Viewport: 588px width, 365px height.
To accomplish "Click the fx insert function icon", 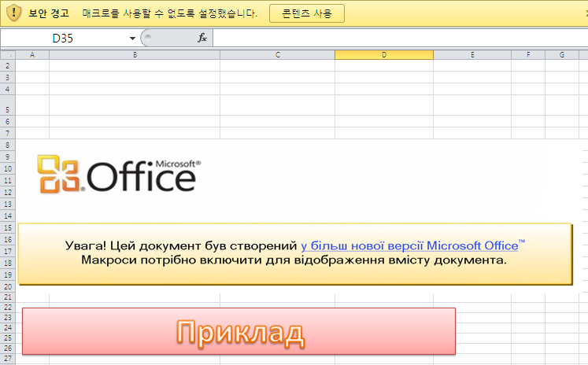I will click(x=202, y=38).
